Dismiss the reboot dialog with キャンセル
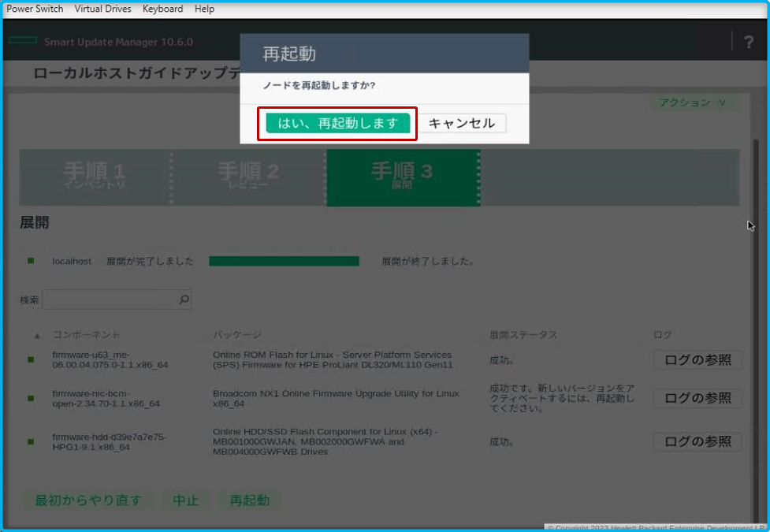This screenshot has height=532, width=770. (x=463, y=123)
